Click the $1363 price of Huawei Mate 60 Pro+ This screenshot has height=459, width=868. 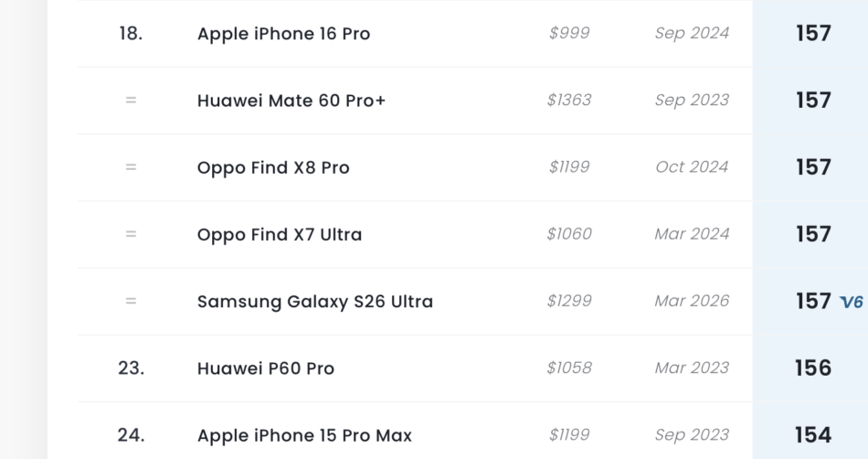(569, 101)
